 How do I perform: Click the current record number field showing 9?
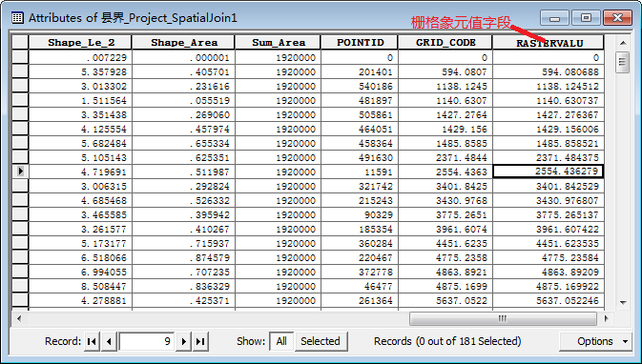coord(147,341)
